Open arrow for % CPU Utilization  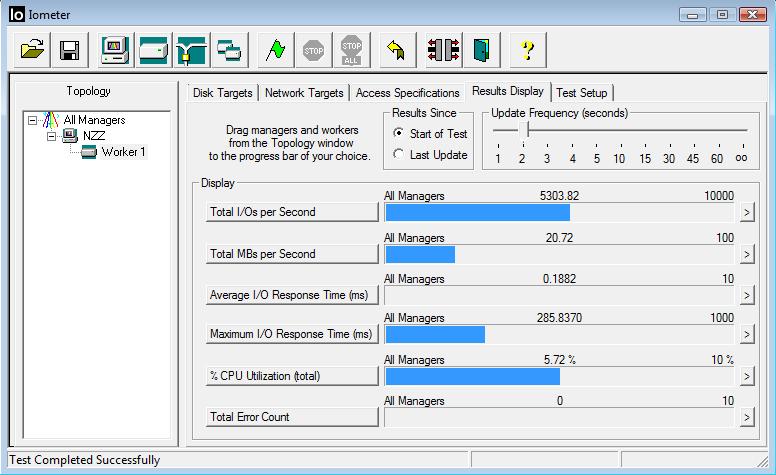tap(747, 377)
